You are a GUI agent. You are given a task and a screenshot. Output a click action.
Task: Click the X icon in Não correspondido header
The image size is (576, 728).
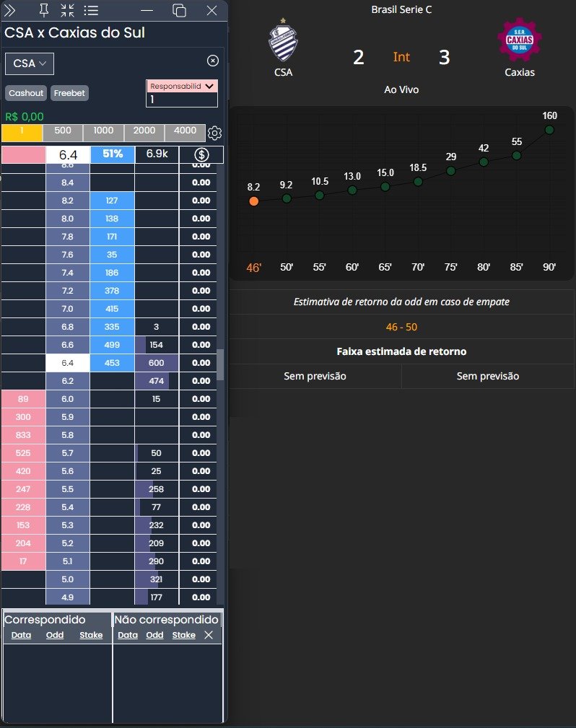(x=209, y=635)
